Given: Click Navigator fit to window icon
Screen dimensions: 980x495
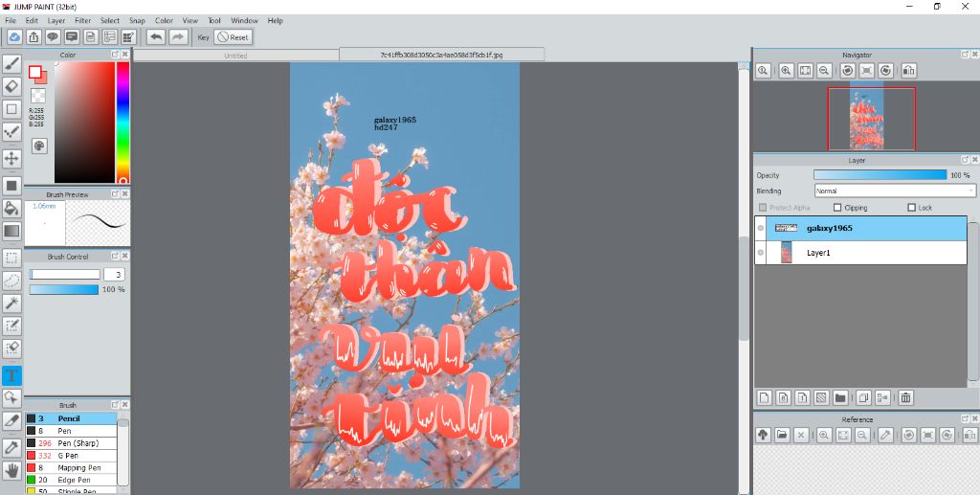Looking at the screenshot, I should (805, 71).
